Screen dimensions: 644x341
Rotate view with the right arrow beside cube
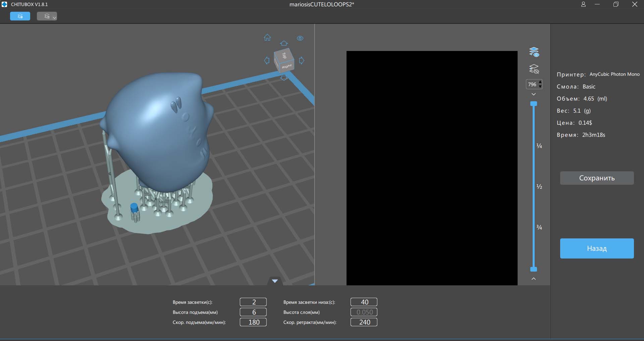tap(302, 61)
